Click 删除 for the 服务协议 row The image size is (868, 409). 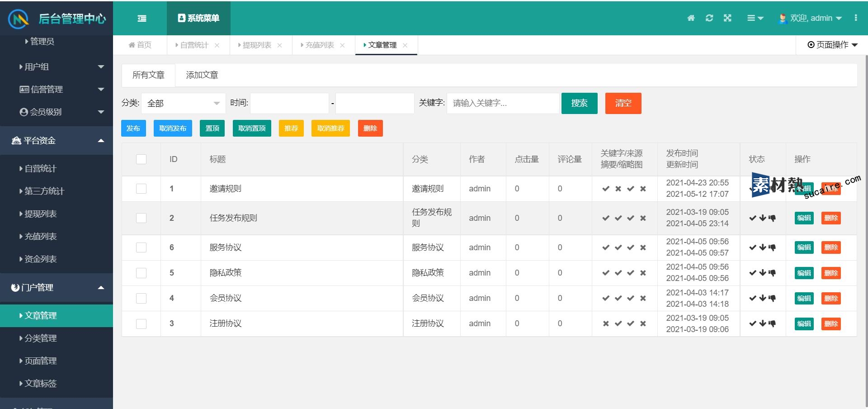[831, 247]
